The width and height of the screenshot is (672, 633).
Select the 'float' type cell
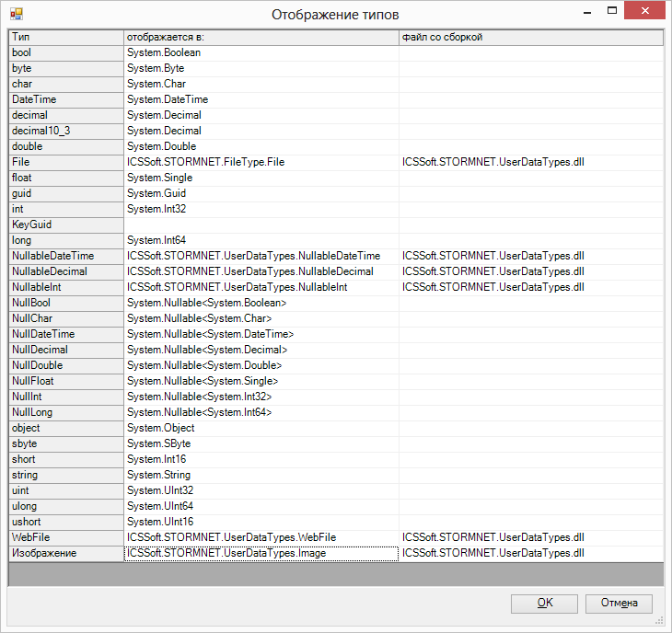(66, 178)
